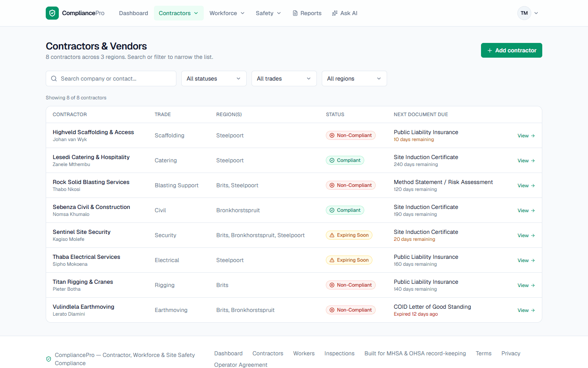Click the CONTRACTOR column header
588x368 pixels.
70,114
